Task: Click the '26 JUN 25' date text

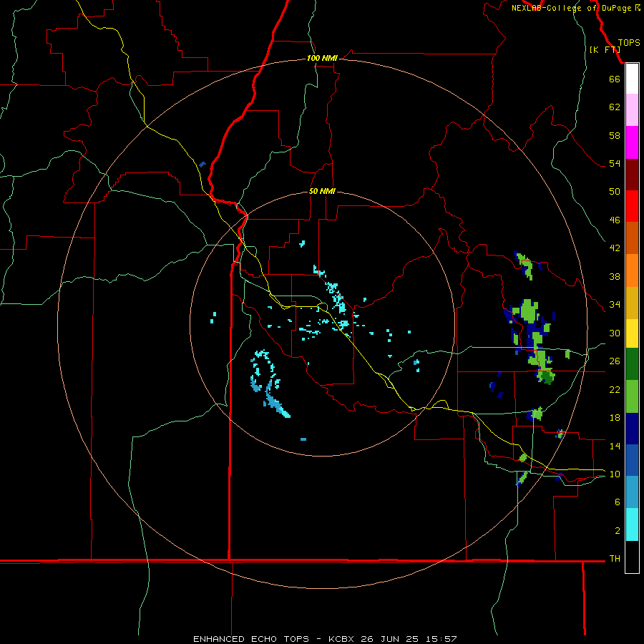Action: pyautogui.click(x=390, y=639)
